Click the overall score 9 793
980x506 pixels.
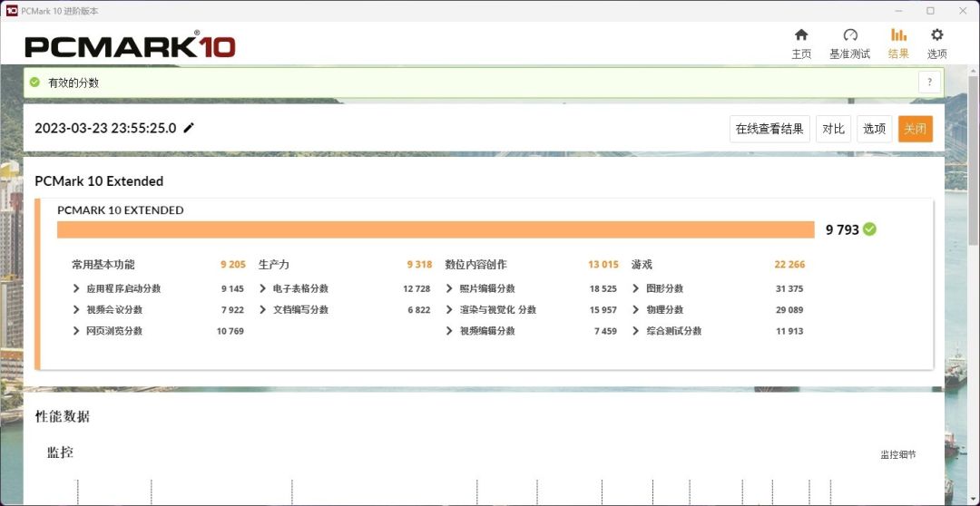pyautogui.click(x=842, y=230)
